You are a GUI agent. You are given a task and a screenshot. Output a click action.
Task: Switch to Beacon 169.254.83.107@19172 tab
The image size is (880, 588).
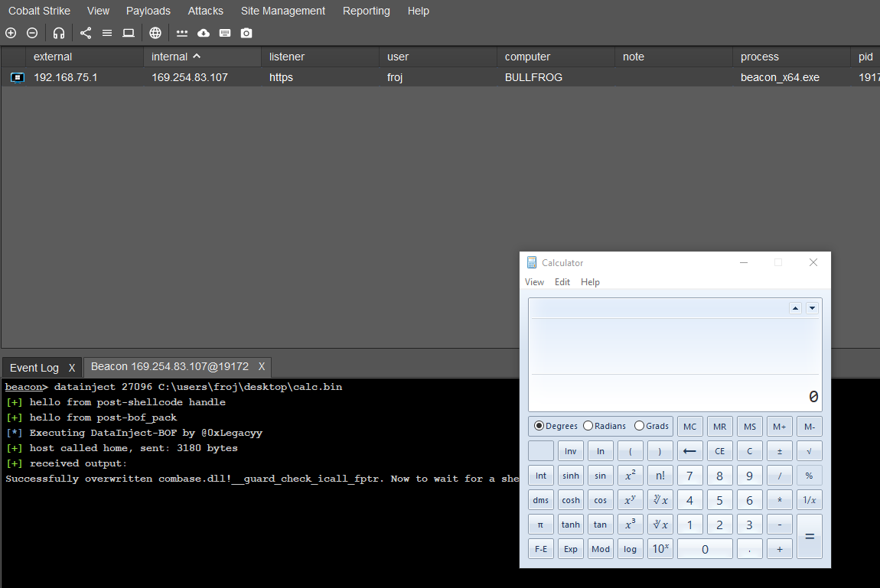point(169,366)
